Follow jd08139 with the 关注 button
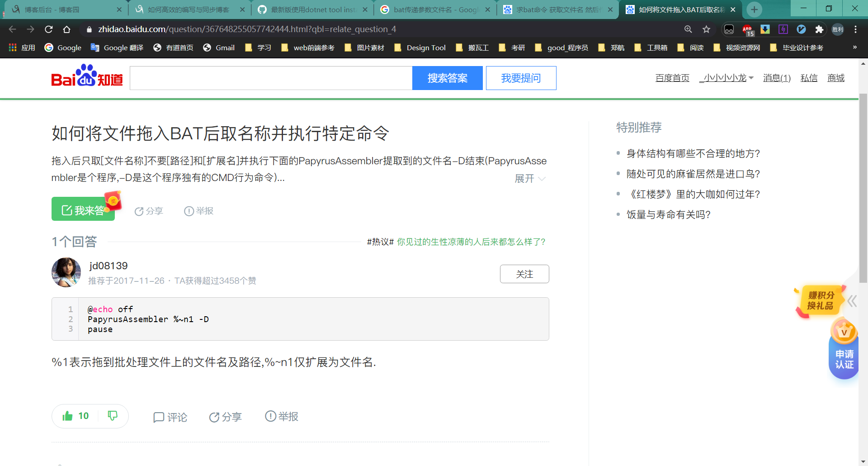This screenshot has height=466, width=868. pyautogui.click(x=524, y=274)
